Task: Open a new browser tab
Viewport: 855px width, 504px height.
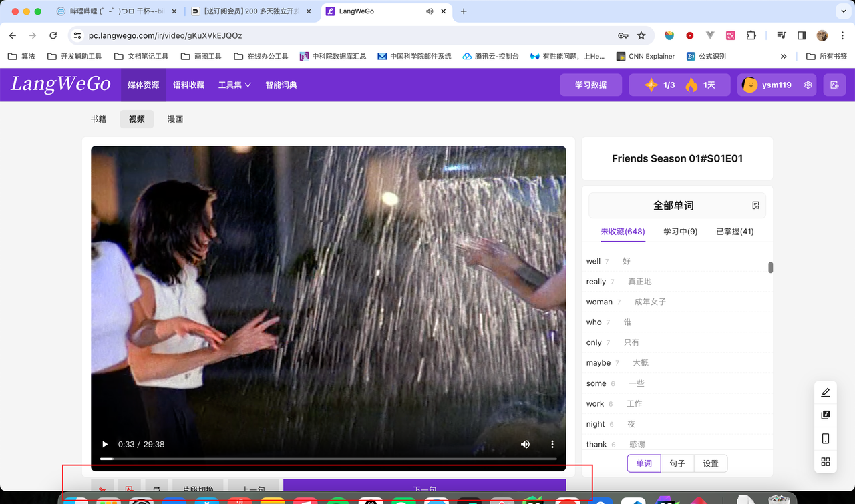Action: click(x=464, y=11)
